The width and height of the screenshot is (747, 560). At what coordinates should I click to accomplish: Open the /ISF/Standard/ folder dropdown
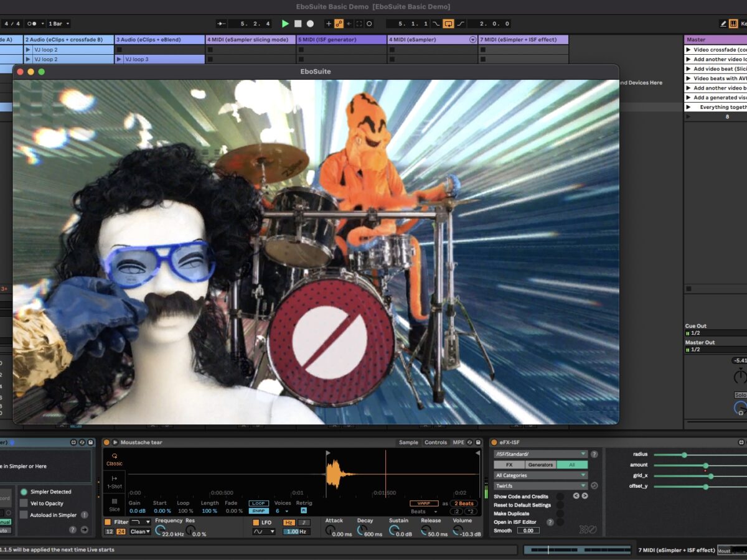pos(540,454)
